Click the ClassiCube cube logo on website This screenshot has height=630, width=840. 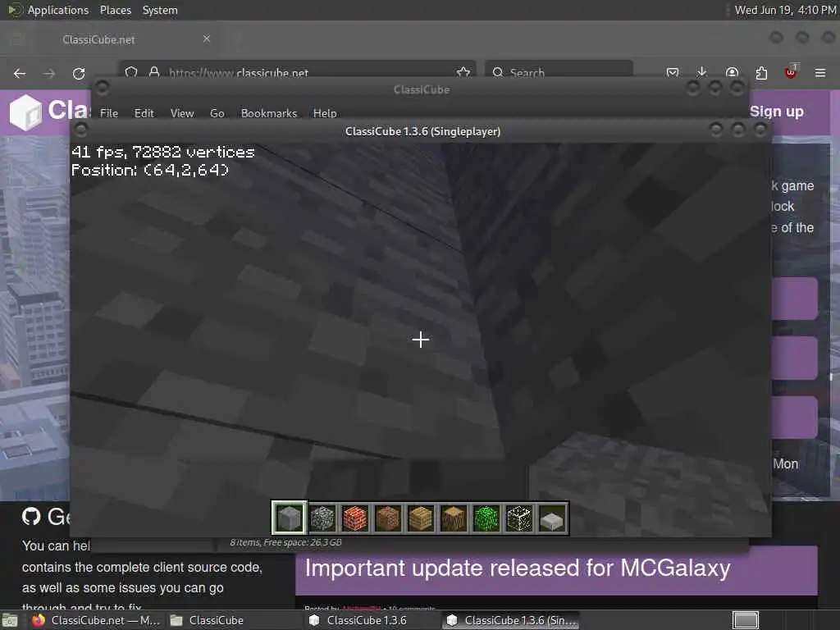point(25,112)
